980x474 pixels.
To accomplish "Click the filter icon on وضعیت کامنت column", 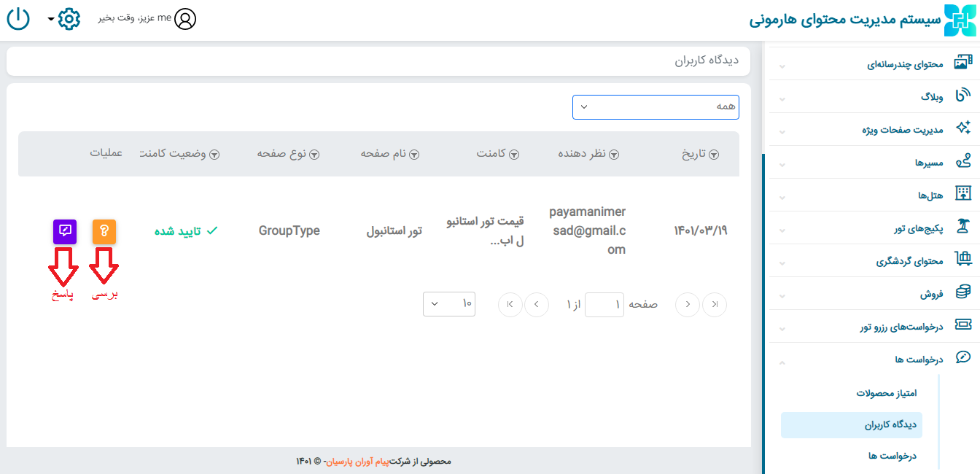I will (x=214, y=155).
